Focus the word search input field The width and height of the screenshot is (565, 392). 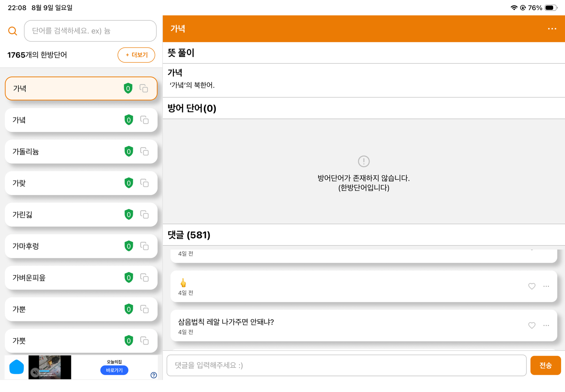click(90, 31)
